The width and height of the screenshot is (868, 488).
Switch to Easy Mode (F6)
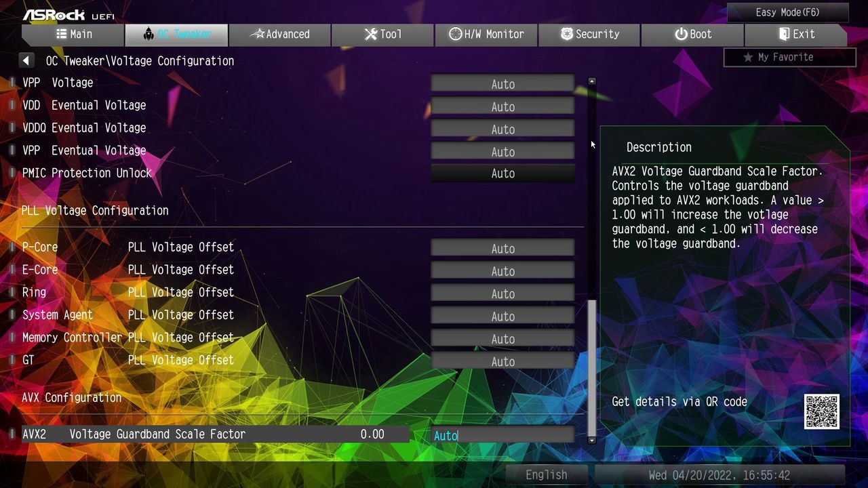[788, 12]
